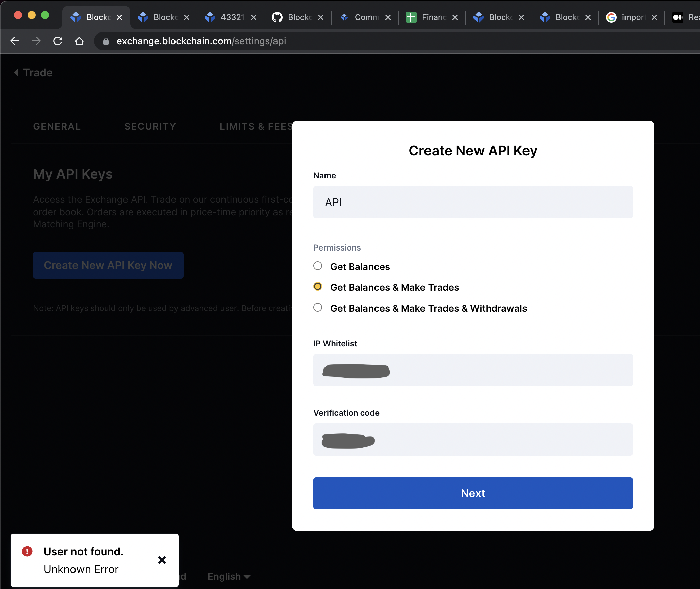
Task: Expand the English language dropdown
Action: 229,576
